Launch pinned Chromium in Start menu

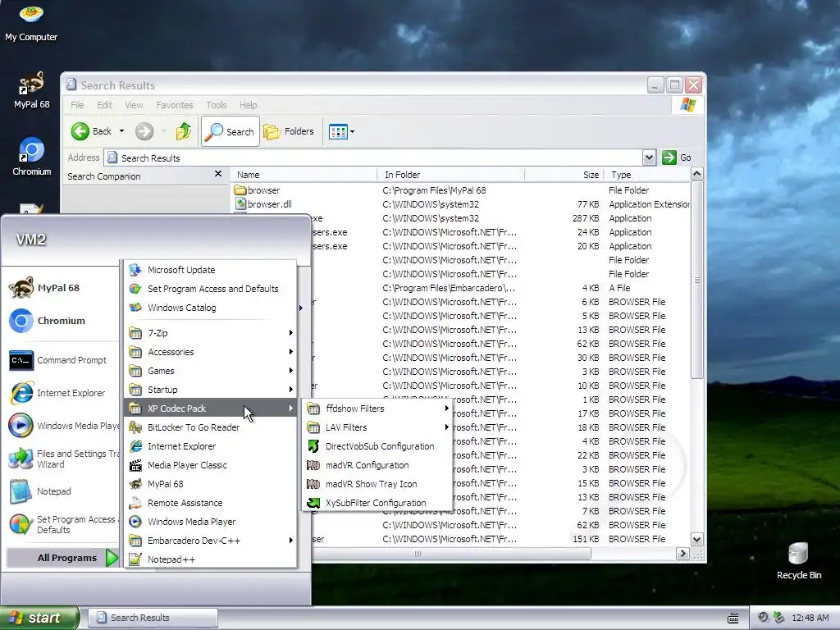(x=62, y=321)
